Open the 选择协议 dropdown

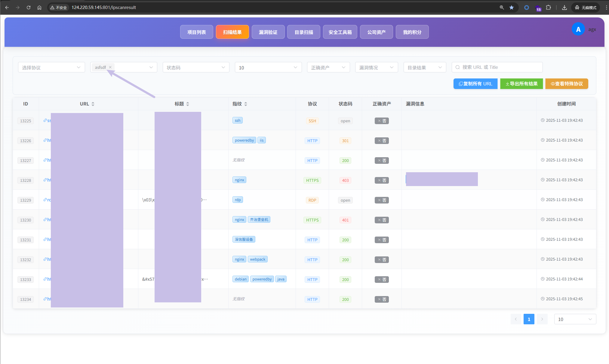[x=51, y=67]
